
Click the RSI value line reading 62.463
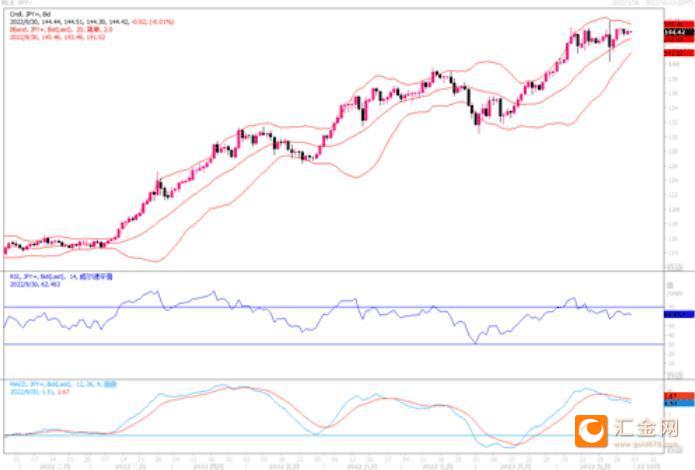coord(35,284)
